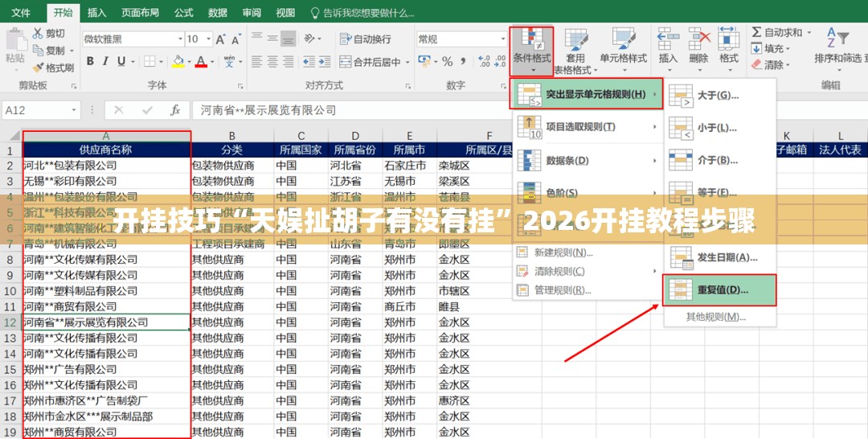
Task: Align text to center horizontally icon
Action: click(272, 61)
